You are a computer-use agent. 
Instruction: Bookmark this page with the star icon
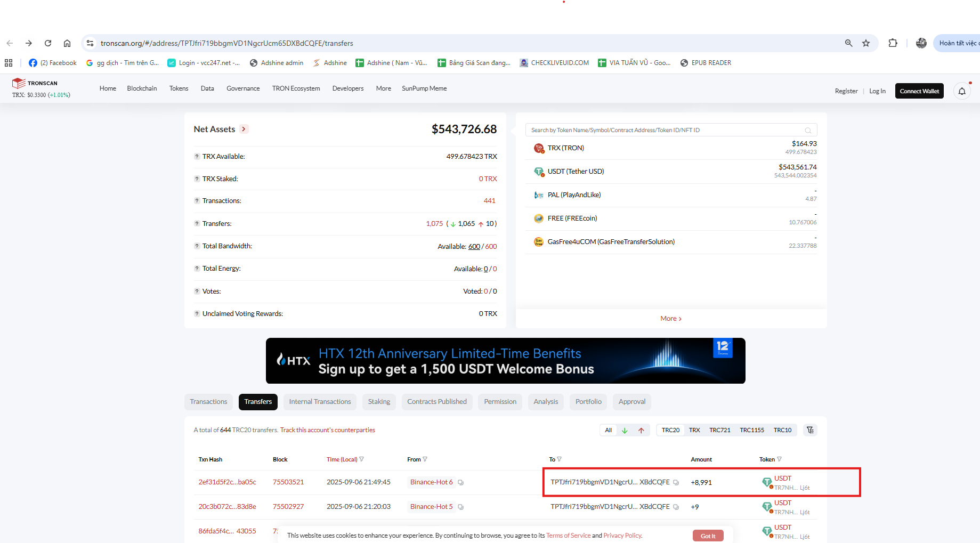point(866,43)
